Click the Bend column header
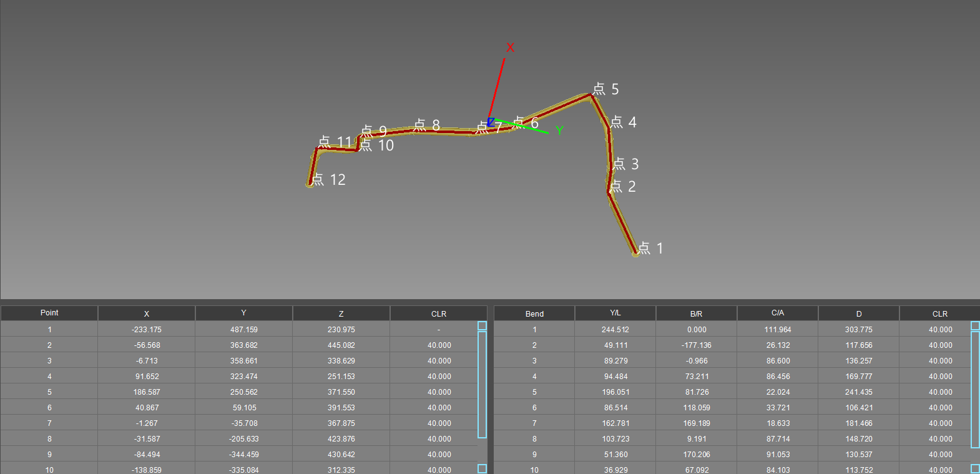This screenshot has width=980, height=474. (534, 314)
